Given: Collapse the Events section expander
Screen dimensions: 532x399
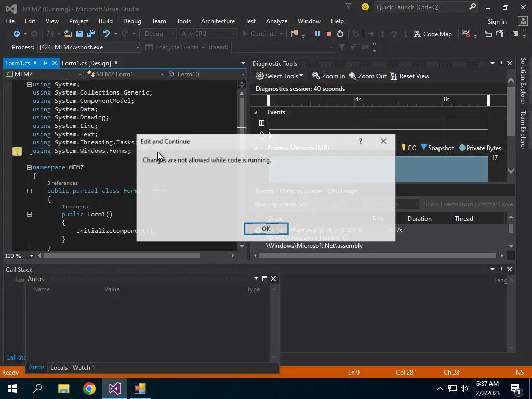Looking at the screenshot, I should point(256,112).
